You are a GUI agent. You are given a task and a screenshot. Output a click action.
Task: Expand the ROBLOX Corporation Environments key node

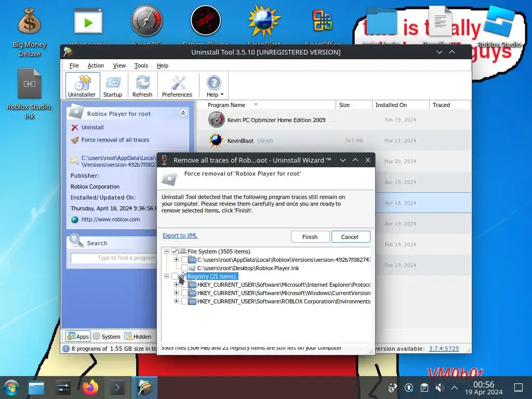tap(176, 301)
